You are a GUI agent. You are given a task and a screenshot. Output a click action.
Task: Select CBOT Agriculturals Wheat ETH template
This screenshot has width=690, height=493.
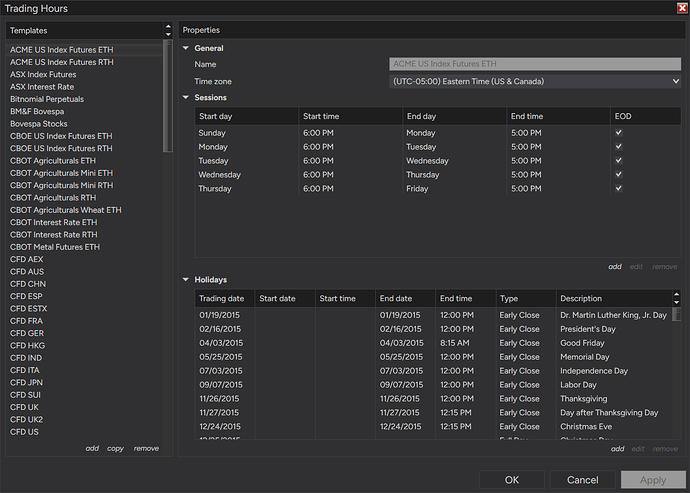pos(85,210)
